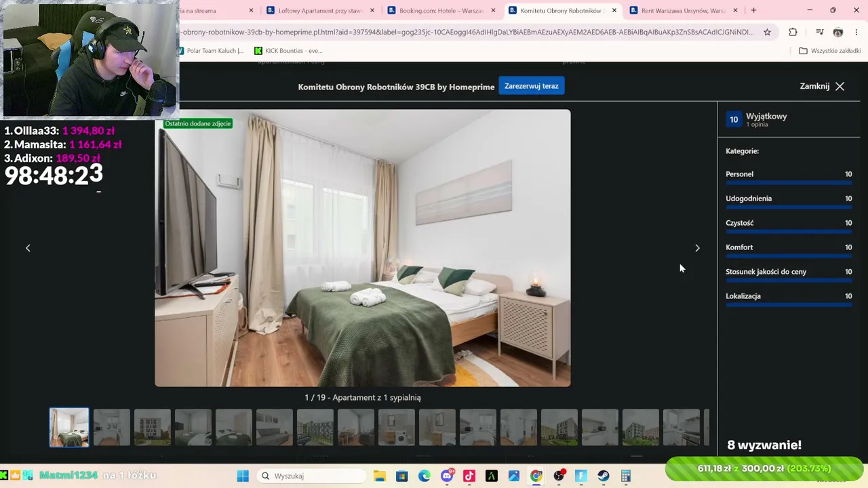
Task: Open the KICK Bounties bookmark
Action: point(288,51)
